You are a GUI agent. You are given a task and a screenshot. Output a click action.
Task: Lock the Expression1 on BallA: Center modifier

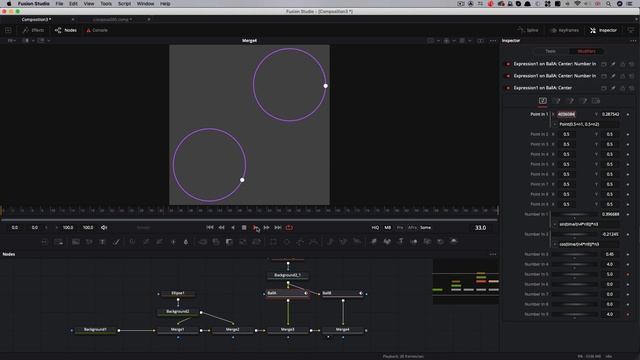tap(622, 88)
